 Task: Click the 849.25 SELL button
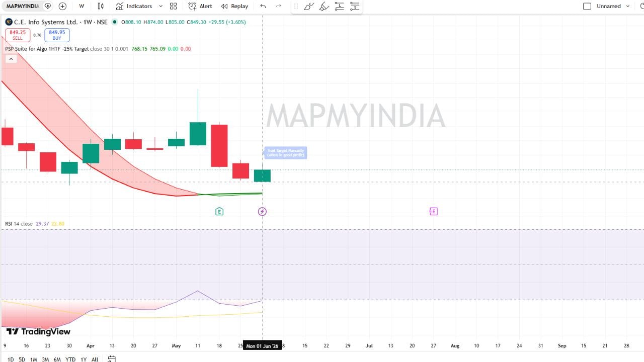click(18, 35)
